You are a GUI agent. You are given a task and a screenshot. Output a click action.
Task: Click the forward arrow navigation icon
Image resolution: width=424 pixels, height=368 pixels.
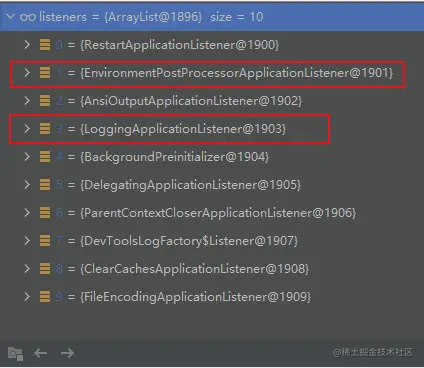coord(67,353)
